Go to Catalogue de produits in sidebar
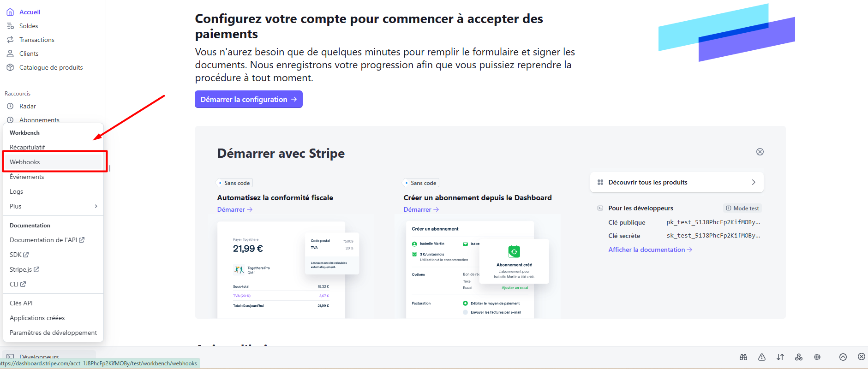The width and height of the screenshot is (868, 369). click(51, 67)
